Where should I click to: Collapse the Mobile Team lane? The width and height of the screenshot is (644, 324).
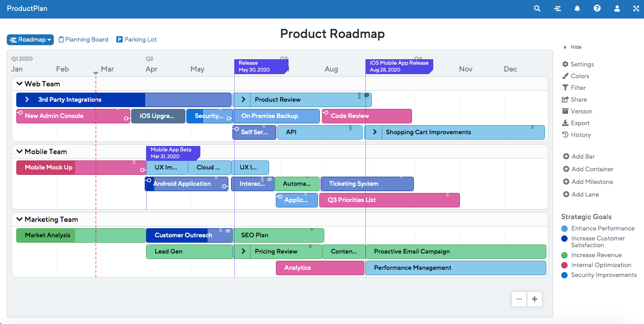[x=19, y=151]
